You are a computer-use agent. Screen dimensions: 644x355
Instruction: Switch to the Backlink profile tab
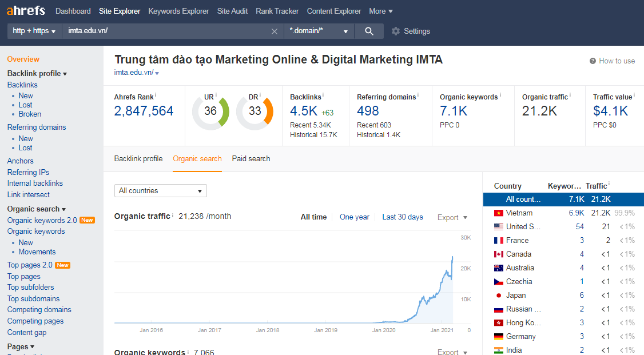pyautogui.click(x=138, y=159)
